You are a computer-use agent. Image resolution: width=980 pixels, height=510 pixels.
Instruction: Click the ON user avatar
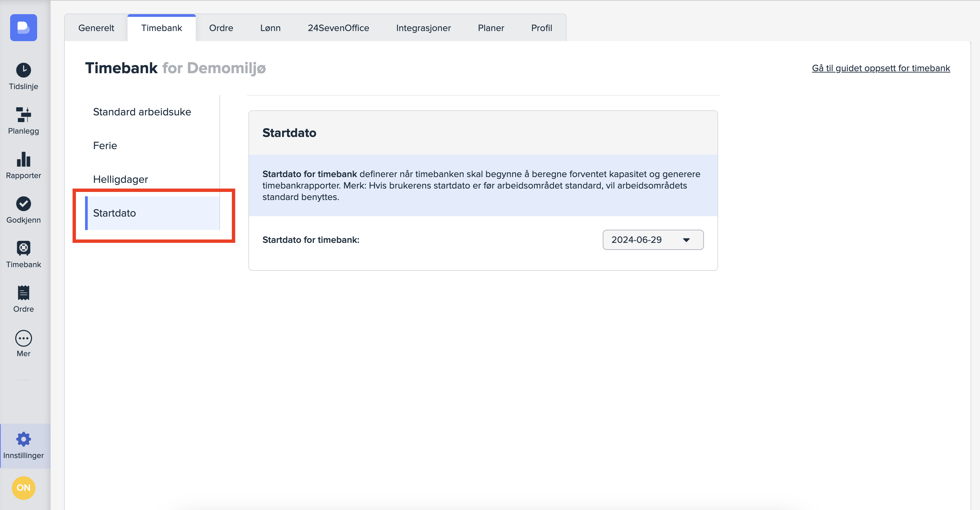pyautogui.click(x=24, y=487)
